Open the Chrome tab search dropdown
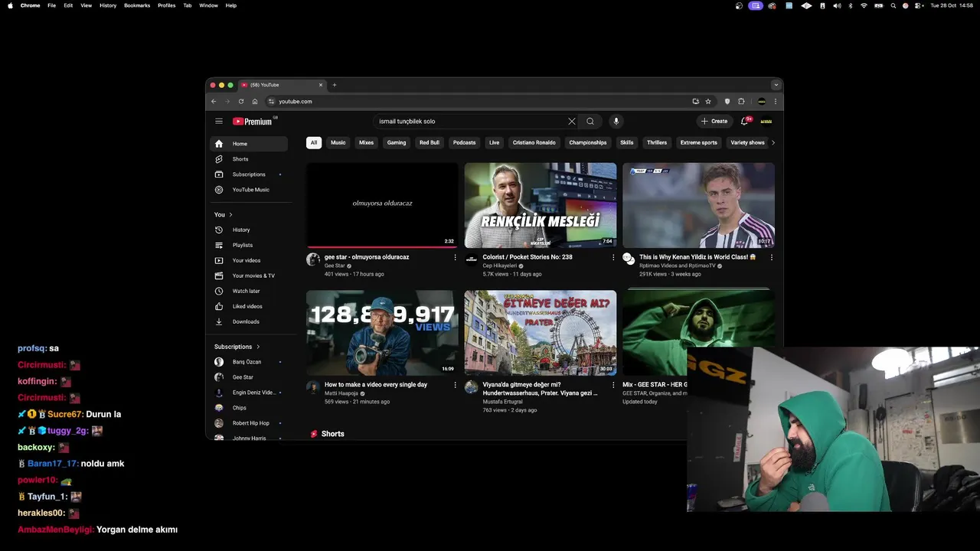Viewport: 980px width, 551px height. [x=776, y=85]
